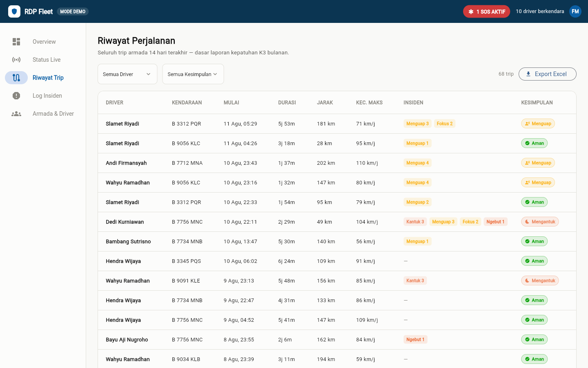
Task: Click vehicle plate B 7712 MNA
Action: 187,163
